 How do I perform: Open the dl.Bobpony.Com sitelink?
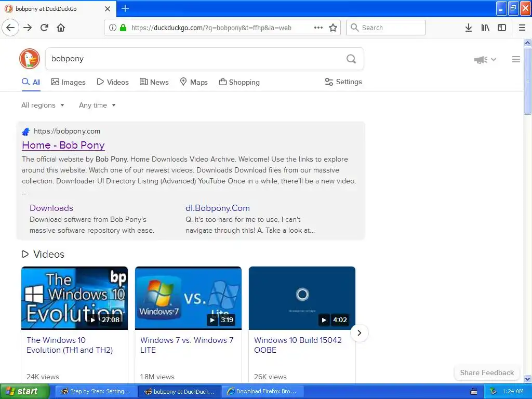218,208
